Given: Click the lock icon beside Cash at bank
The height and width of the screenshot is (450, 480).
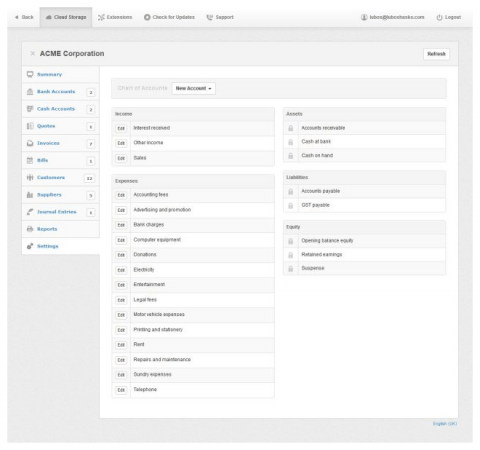Looking at the screenshot, I should (291, 142).
